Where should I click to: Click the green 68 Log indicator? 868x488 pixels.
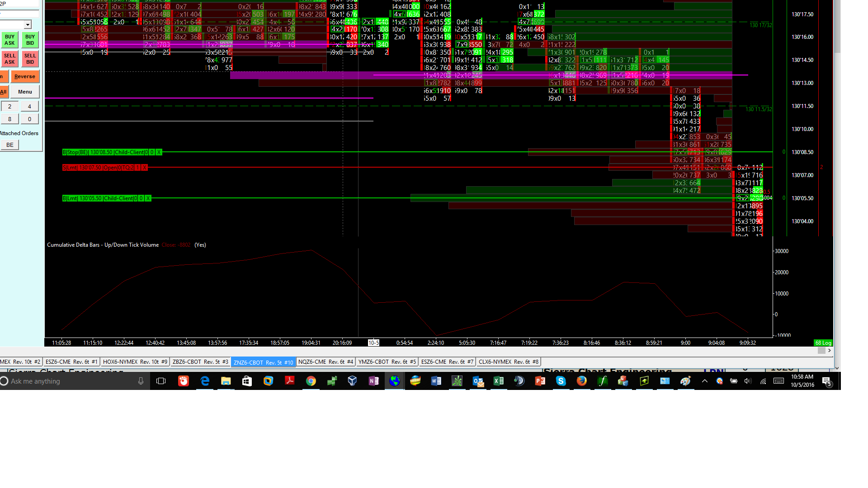tap(823, 343)
